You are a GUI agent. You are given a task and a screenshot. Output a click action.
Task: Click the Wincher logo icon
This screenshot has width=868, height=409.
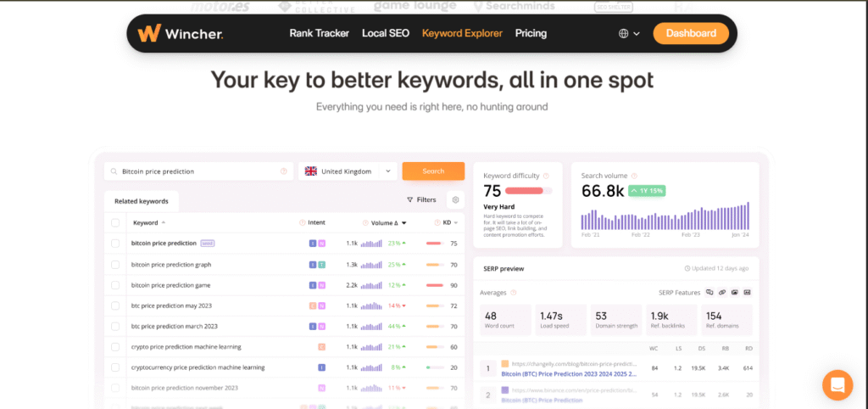[x=148, y=33]
